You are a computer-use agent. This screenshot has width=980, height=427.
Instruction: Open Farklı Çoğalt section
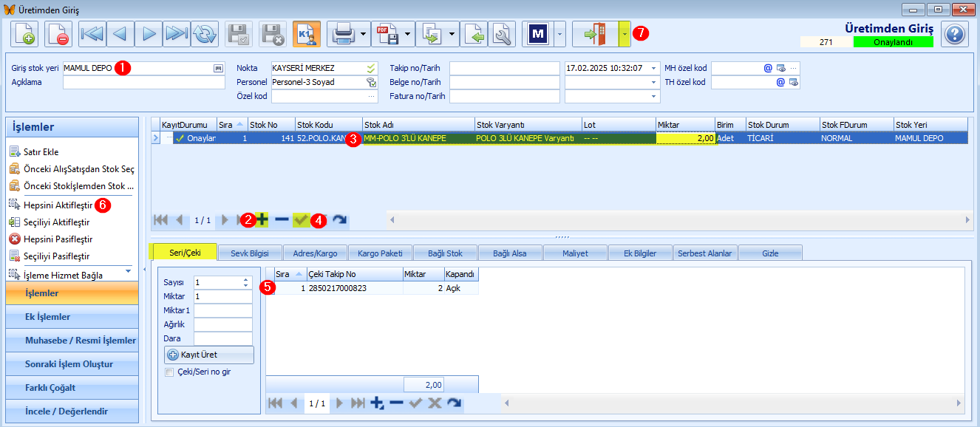click(x=72, y=388)
